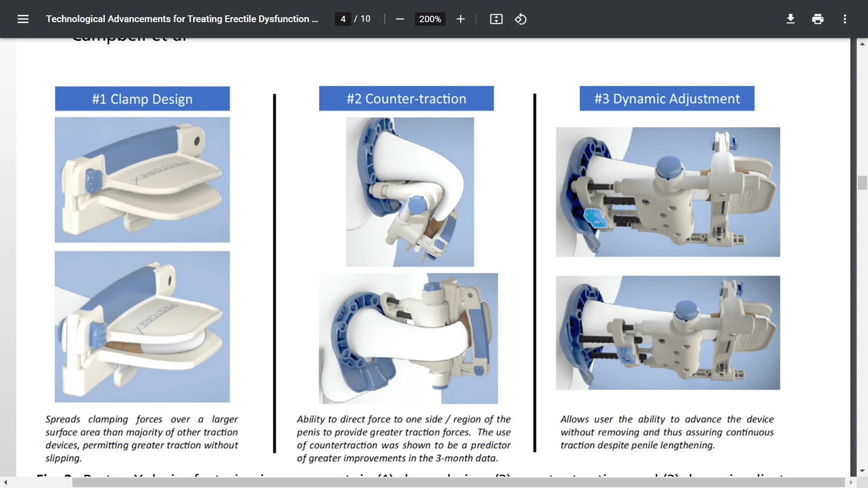Screen dimensions: 868x488
Task: Click the fit to page icon
Action: (x=496, y=19)
